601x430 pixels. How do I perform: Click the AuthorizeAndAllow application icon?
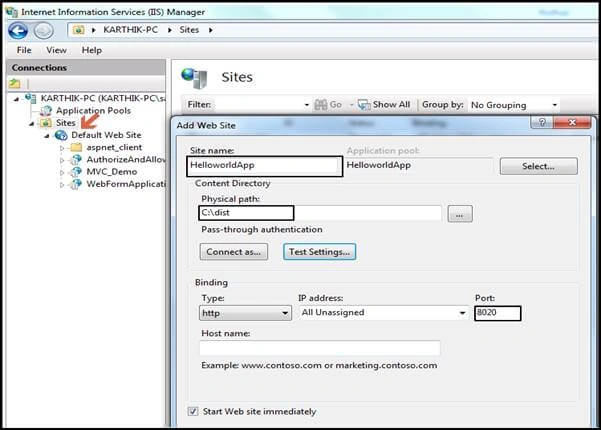[x=76, y=159]
